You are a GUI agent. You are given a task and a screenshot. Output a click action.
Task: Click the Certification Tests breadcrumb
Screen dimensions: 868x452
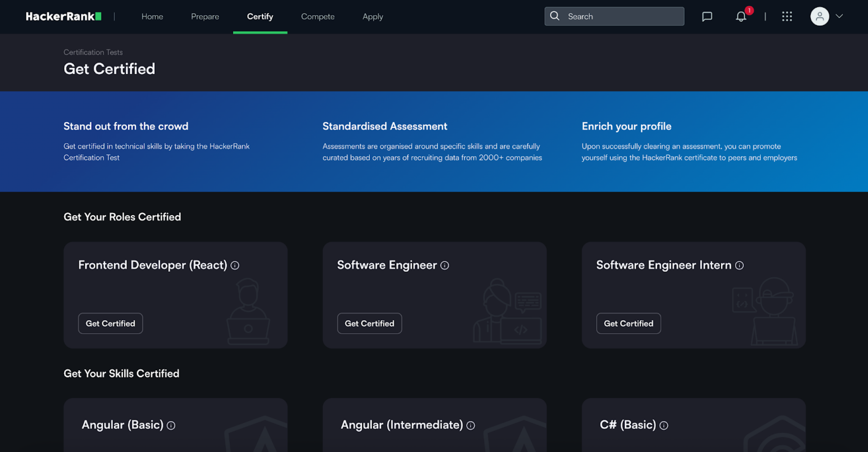click(93, 52)
